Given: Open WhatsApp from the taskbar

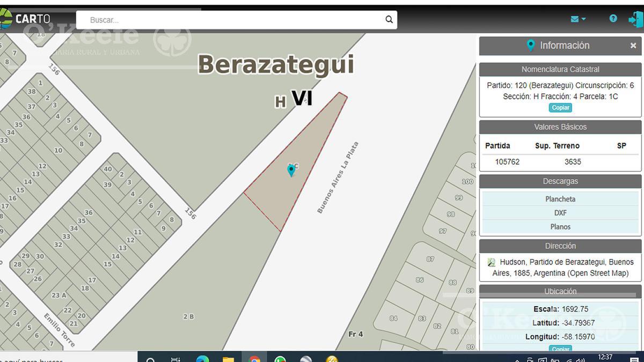Looking at the screenshot, I should (x=280, y=358).
